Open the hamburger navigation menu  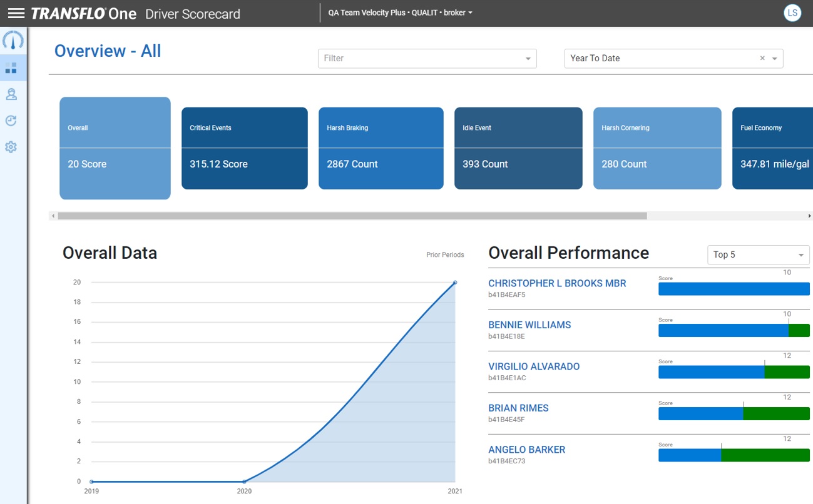pos(16,13)
